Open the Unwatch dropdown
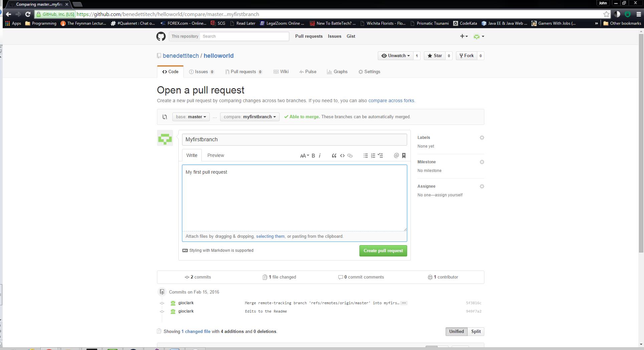 point(395,56)
